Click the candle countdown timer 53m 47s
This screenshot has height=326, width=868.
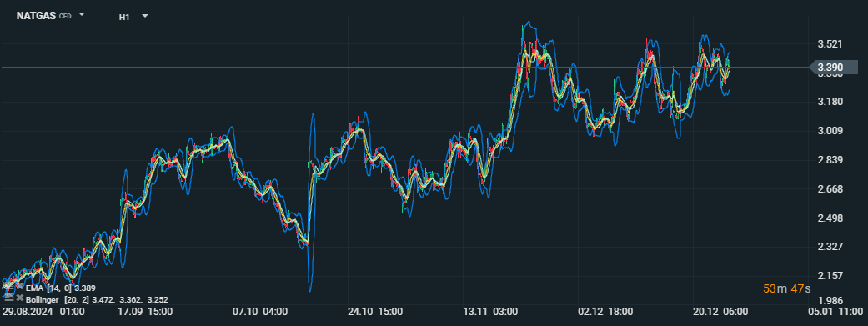coord(786,289)
